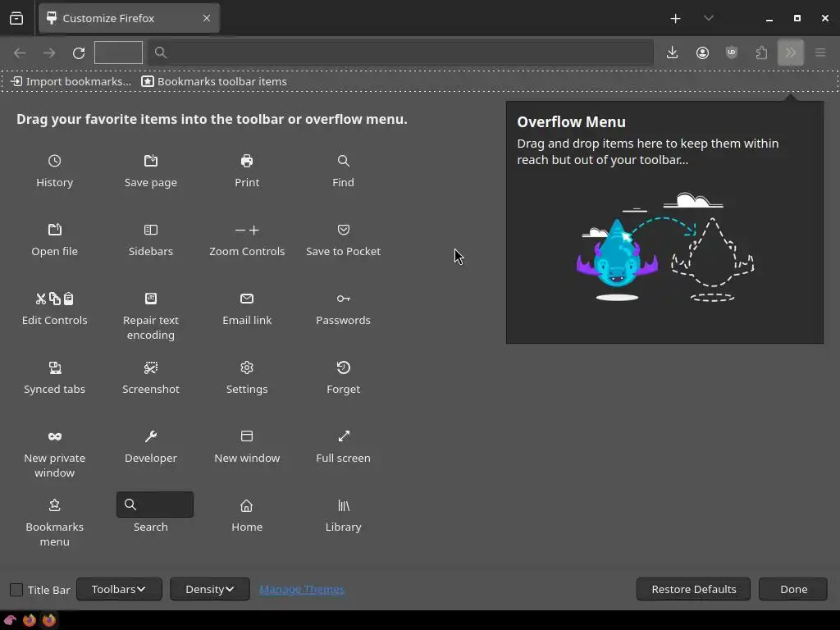Click the rightmost Firefox taskbar icon
The width and height of the screenshot is (840, 630).
pos(49,620)
